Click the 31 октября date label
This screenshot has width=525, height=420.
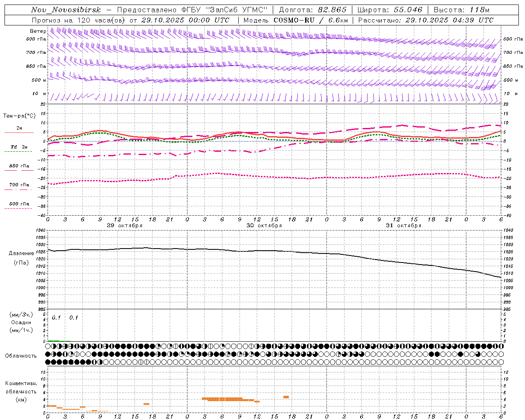click(404, 226)
